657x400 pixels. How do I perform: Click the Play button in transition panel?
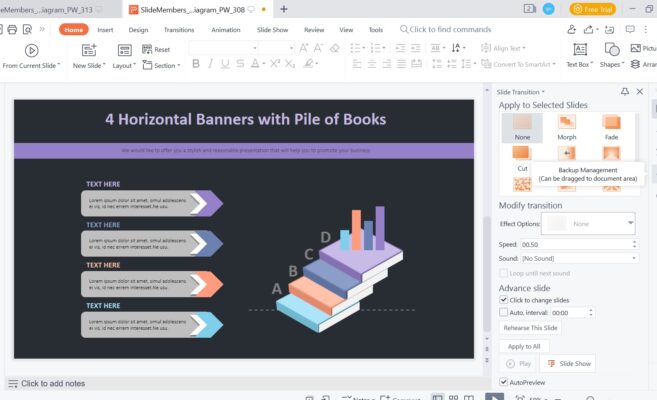519,364
